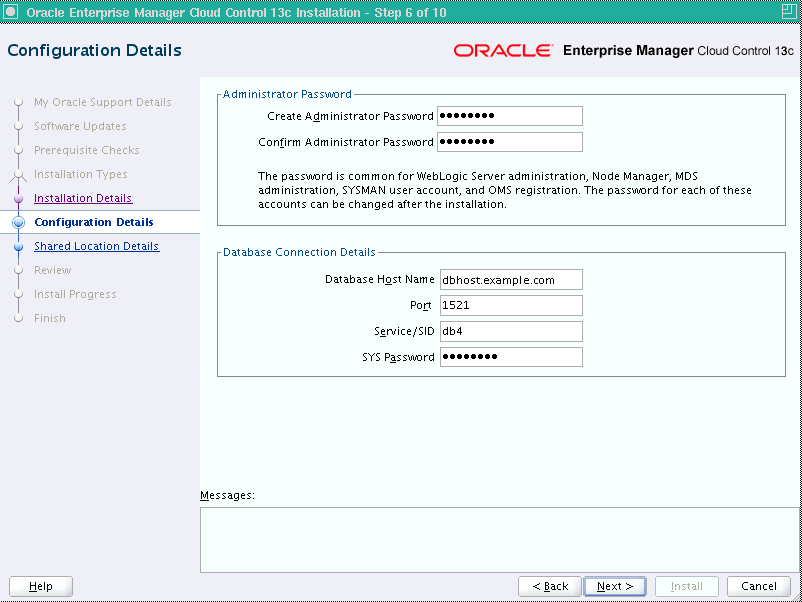Click the Confirm Administrator Password field
Viewport: 802px width, 602px height.
click(x=510, y=142)
